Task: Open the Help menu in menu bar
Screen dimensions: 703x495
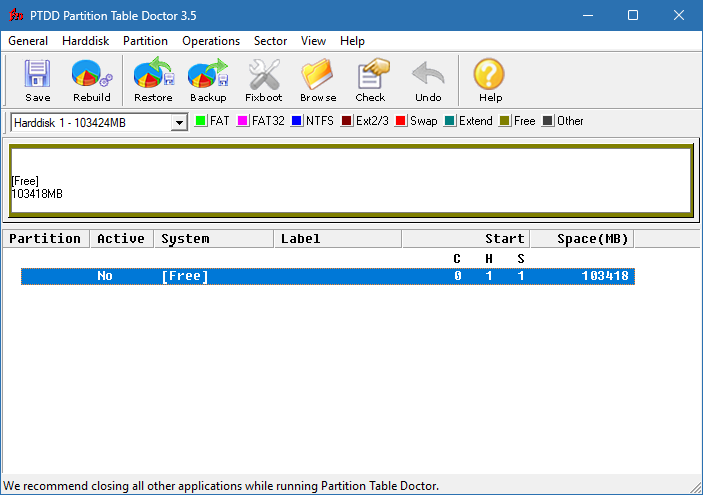Action: coord(352,41)
